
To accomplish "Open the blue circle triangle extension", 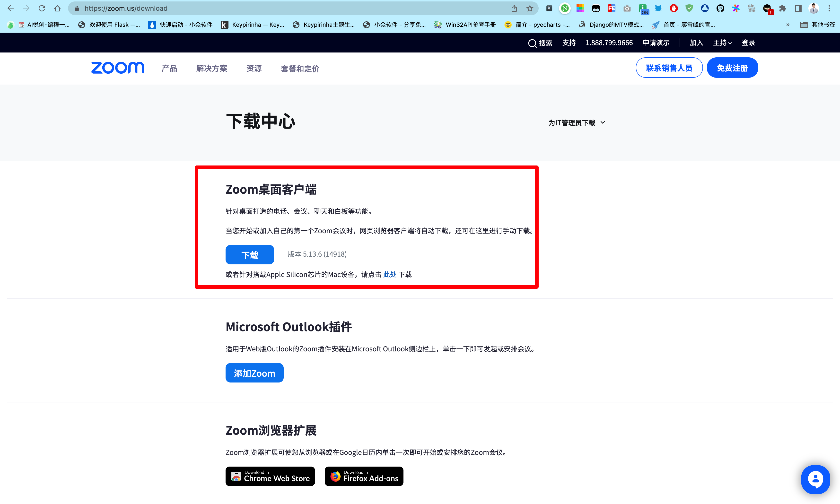I will pyautogui.click(x=705, y=8).
